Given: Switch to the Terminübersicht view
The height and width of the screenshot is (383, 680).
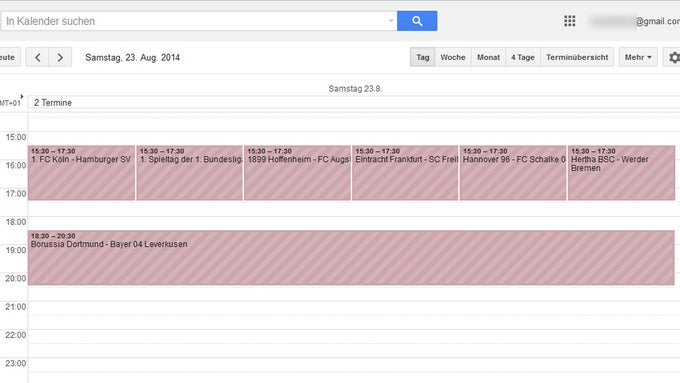Looking at the screenshot, I should click(577, 57).
